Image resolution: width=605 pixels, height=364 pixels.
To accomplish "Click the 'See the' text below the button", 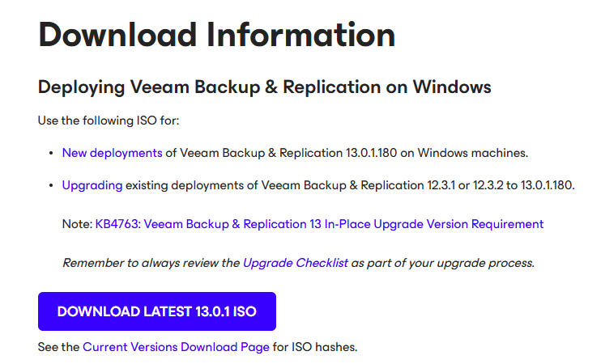I will 58,347.
